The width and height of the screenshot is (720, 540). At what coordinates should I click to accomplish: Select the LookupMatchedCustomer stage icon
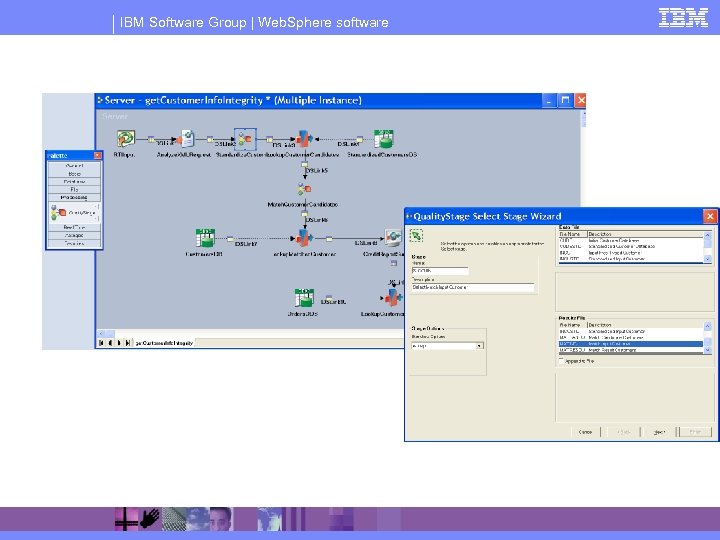[304, 238]
